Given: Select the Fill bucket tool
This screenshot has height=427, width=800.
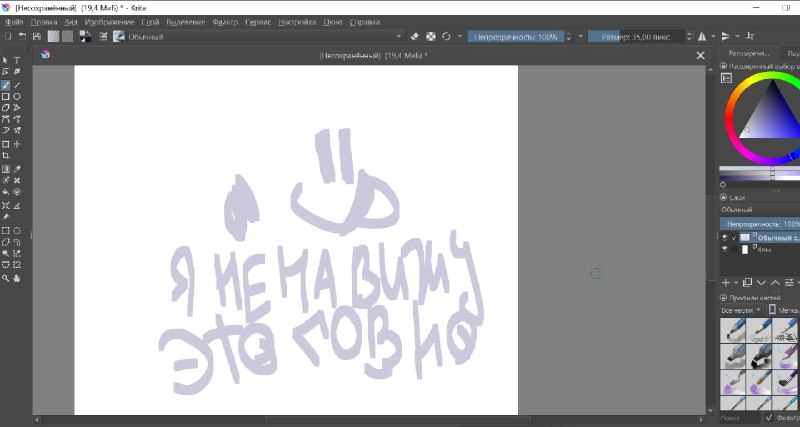Looking at the screenshot, I should (x=6, y=192).
